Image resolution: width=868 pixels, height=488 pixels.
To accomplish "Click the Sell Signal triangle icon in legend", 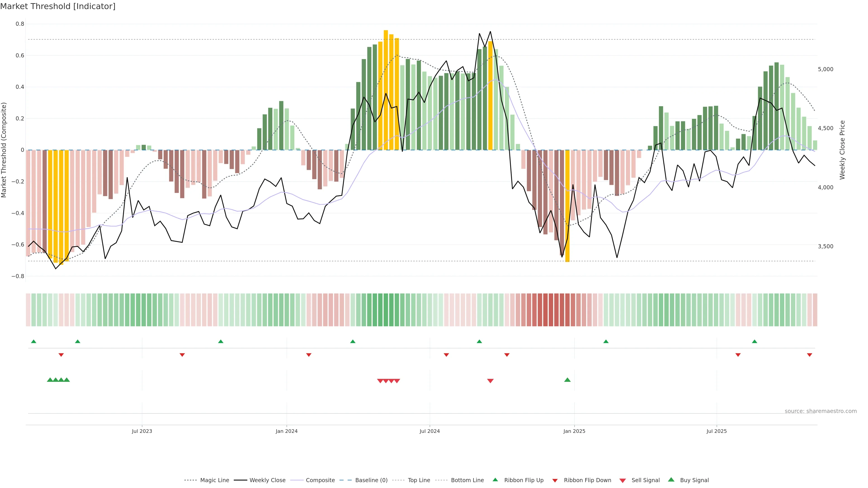I will point(623,481).
